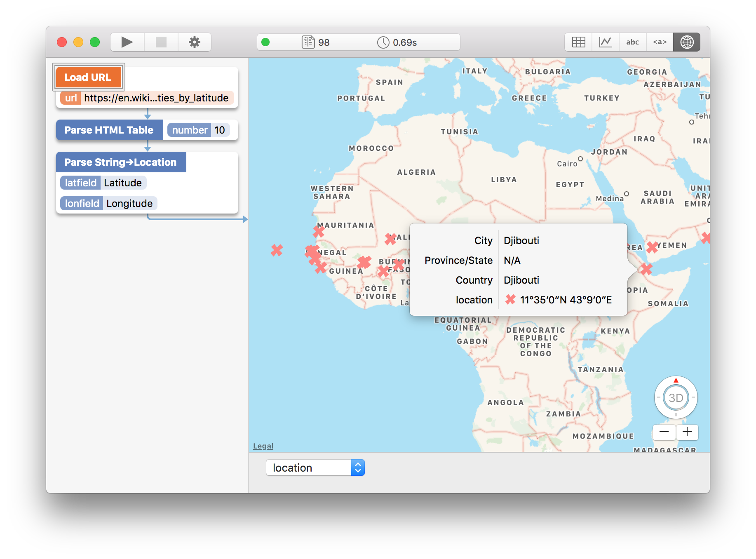The image size is (756, 559).
Task: Click the 0.69s elapsed time readout
Action: click(x=405, y=42)
